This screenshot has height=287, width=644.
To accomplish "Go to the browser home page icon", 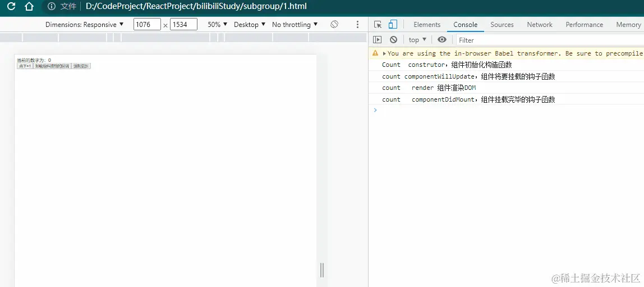I will click(29, 6).
